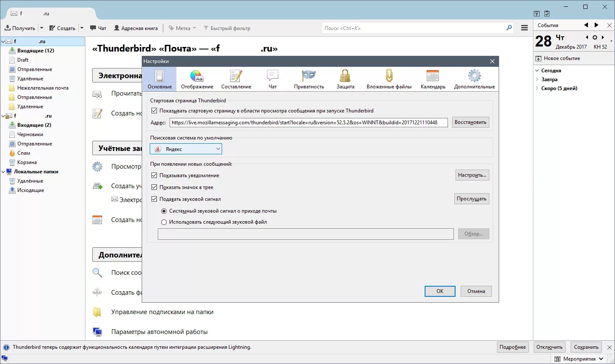
Task: Open the Адресная книга
Action: click(x=136, y=28)
